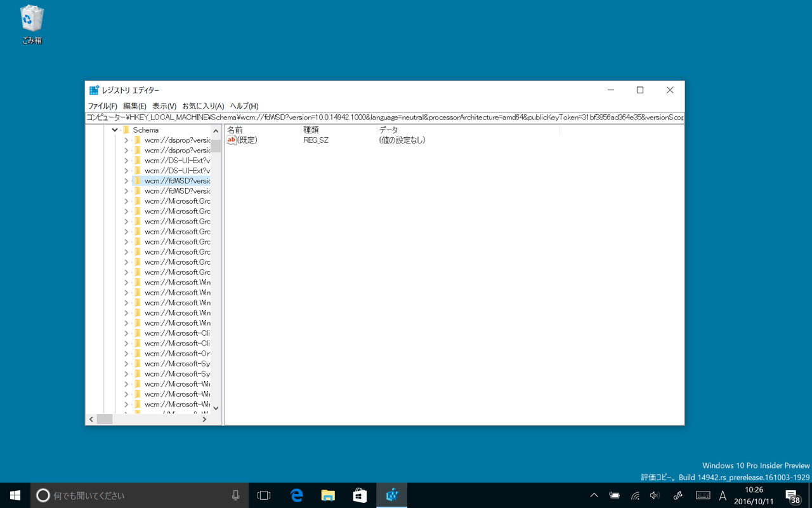Screen dimensions: 812x508
Task: Expand the wcm://Microsoft-Or key
Action: tap(126, 354)
